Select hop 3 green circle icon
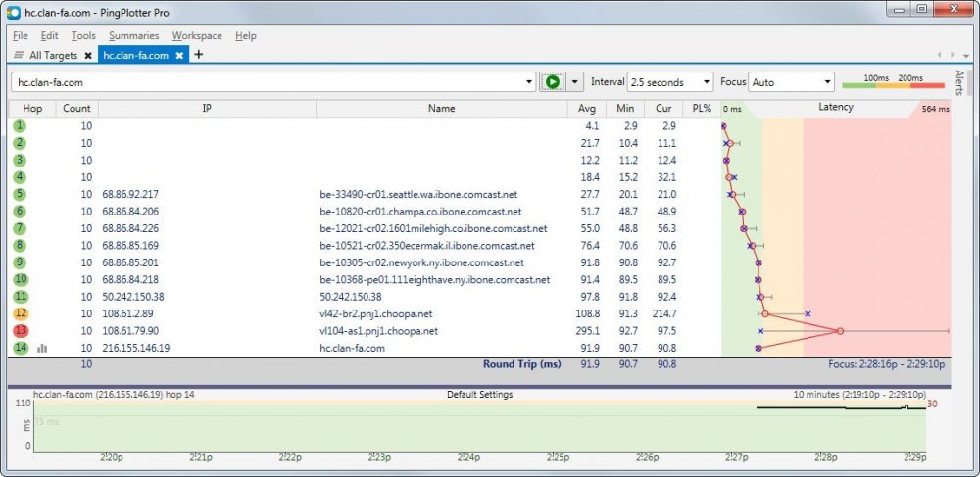The image size is (980, 477). pos(20,160)
